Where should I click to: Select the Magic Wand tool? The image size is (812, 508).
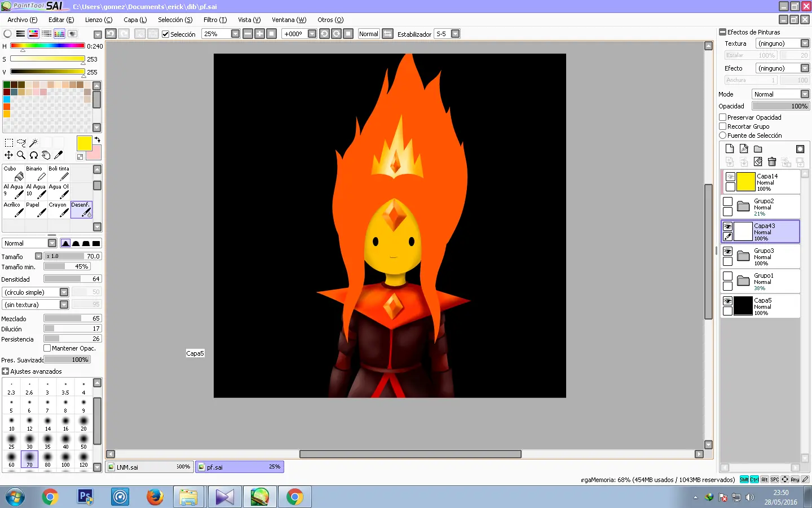[33, 143]
